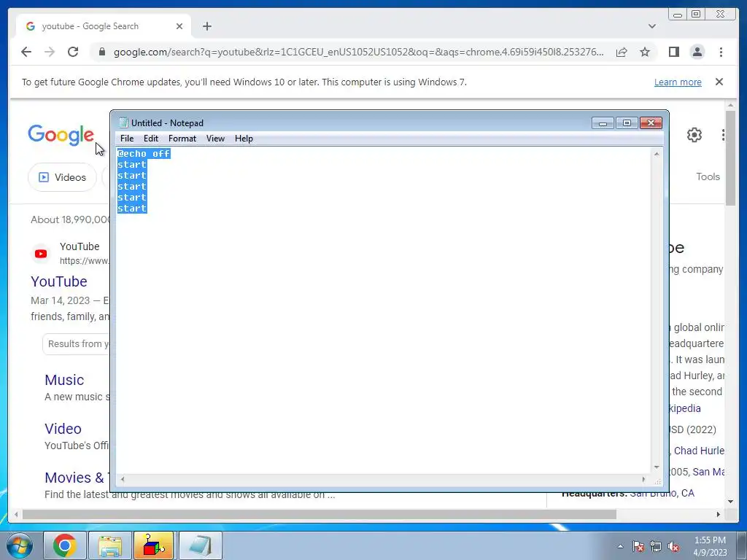Close the youtube Google Search tab
The image size is (747, 560).
[x=179, y=26]
